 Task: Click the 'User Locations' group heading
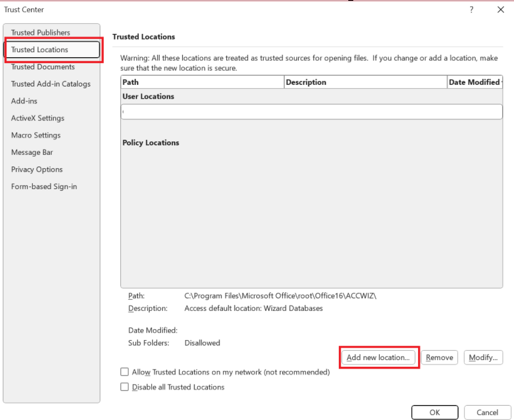click(148, 96)
